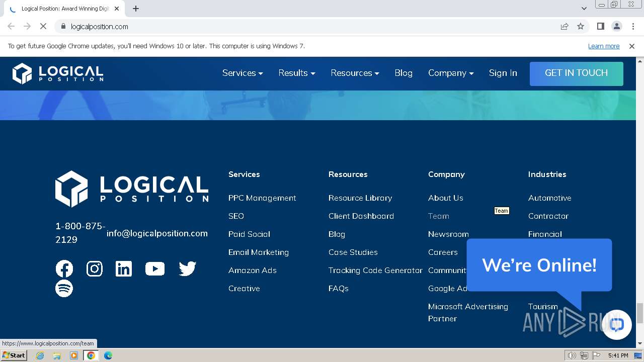The image size is (644, 362).
Task: Expand the Services navigation dropdown
Action: pos(243,73)
